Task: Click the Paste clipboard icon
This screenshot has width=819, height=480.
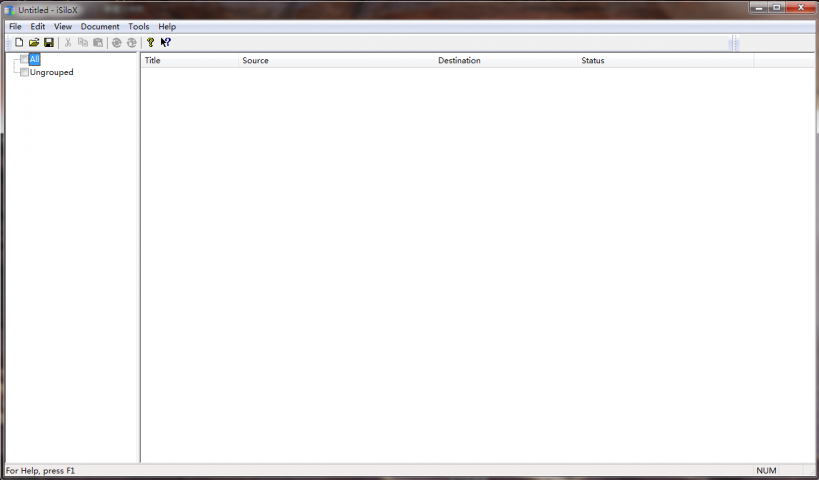Action: 98,43
